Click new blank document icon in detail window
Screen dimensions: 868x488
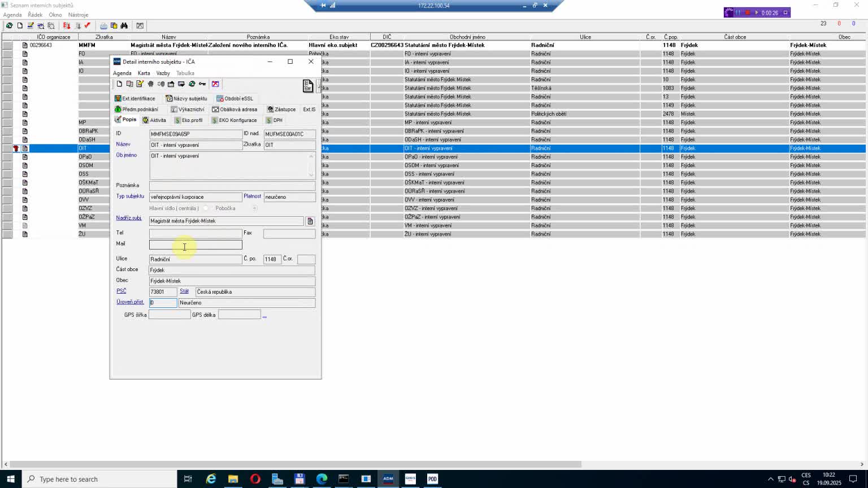pyautogui.click(x=119, y=84)
